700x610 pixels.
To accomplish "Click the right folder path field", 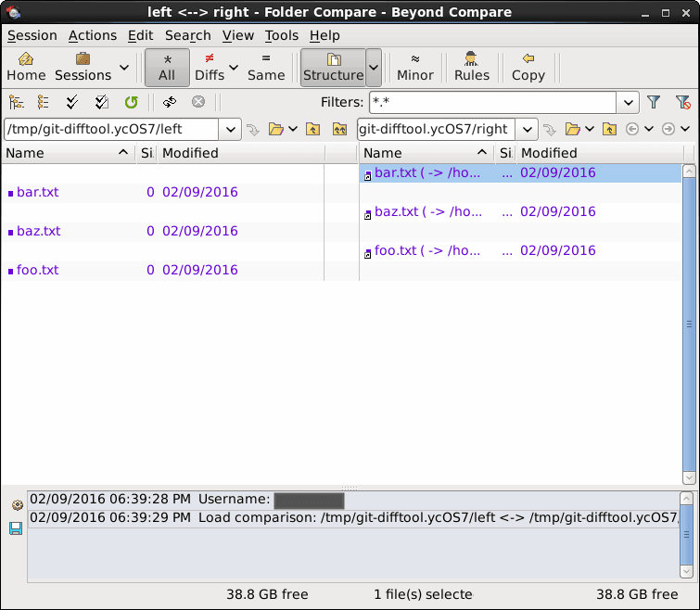I will point(436,129).
